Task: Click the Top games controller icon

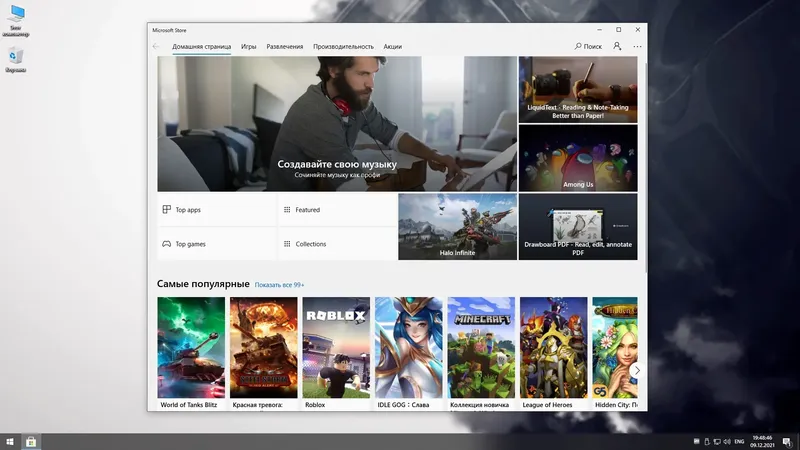Action: (x=166, y=244)
